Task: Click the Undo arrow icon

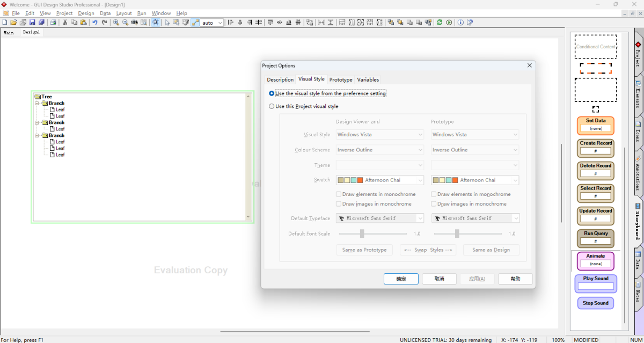Action: coord(94,23)
